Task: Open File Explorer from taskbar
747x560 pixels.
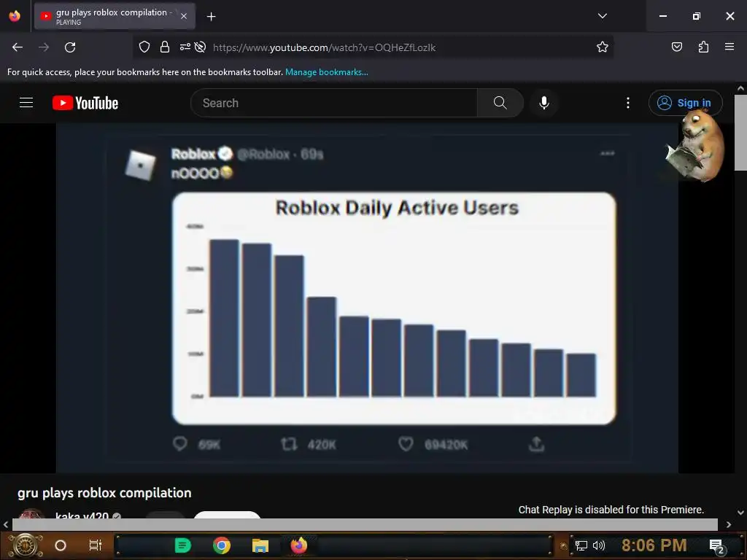Action: (260, 545)
